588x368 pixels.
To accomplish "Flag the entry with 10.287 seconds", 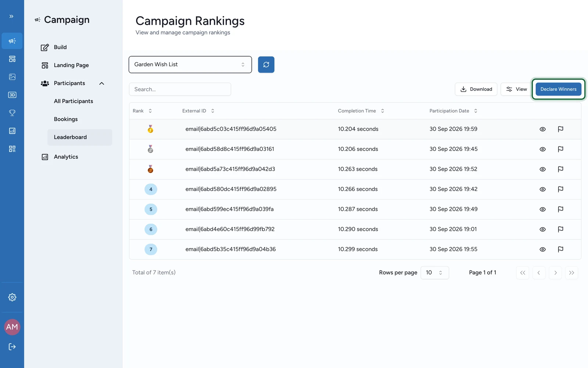I will 560,209.
